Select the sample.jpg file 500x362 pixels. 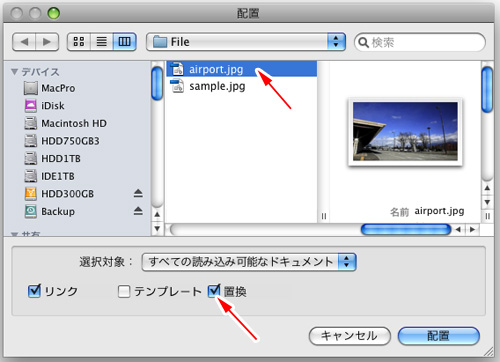click(x=242, y=86)
